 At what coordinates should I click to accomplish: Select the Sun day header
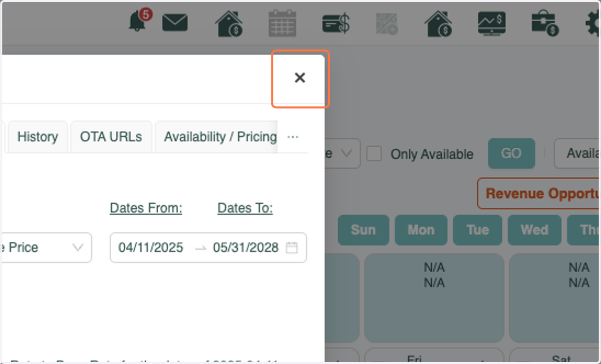[x=363, y=230]
